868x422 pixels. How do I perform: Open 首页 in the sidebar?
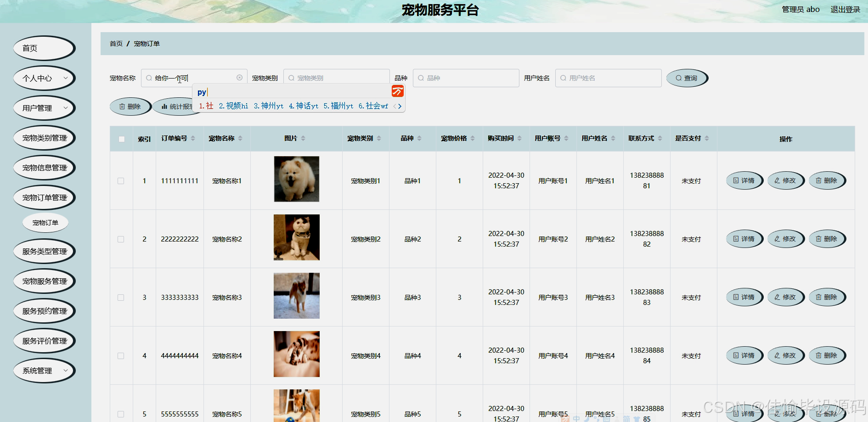(44, 48)
